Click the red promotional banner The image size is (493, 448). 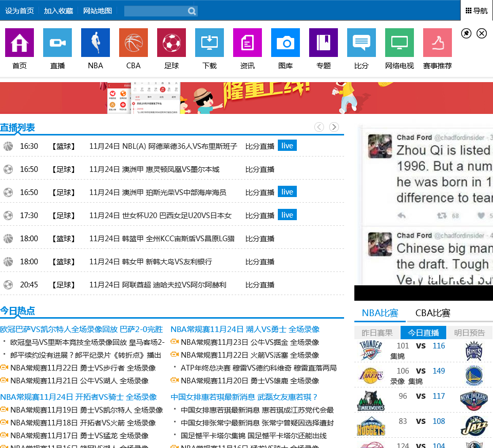click(x=246, y=98)
